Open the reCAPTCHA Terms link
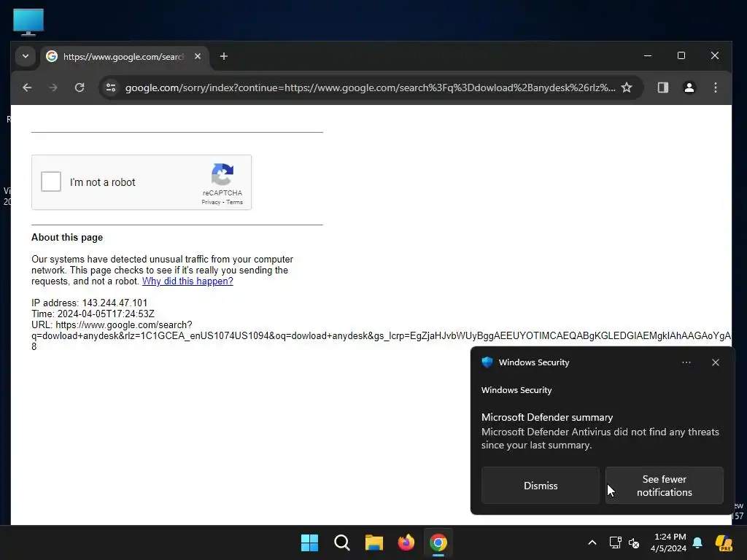 pos(234,203)
